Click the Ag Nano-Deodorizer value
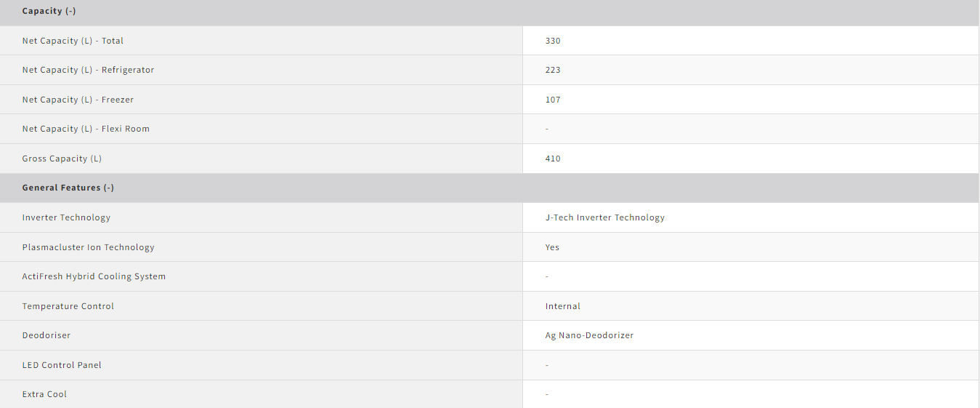 tap(590, 335)
